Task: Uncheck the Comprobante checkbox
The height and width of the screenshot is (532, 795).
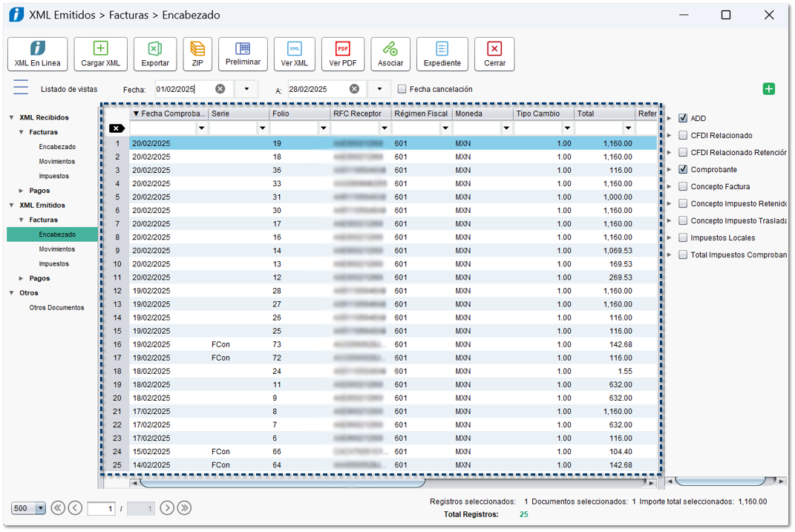Action: pos(683,170)
